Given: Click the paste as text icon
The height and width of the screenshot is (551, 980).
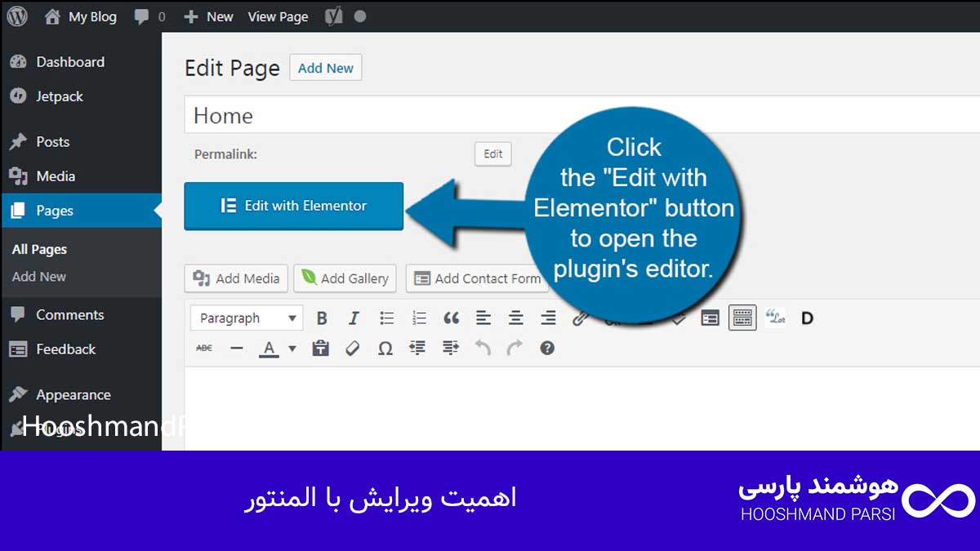Looking at the screenshot, I should [x=321, y=349].
